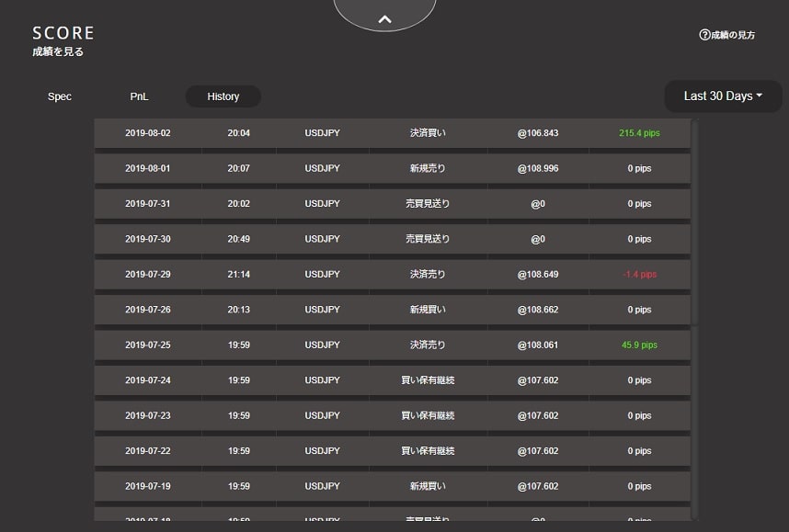Screen dimensions: 789x532
Task: Click the date 2019-07-30
Action: [x=148, y=239]
